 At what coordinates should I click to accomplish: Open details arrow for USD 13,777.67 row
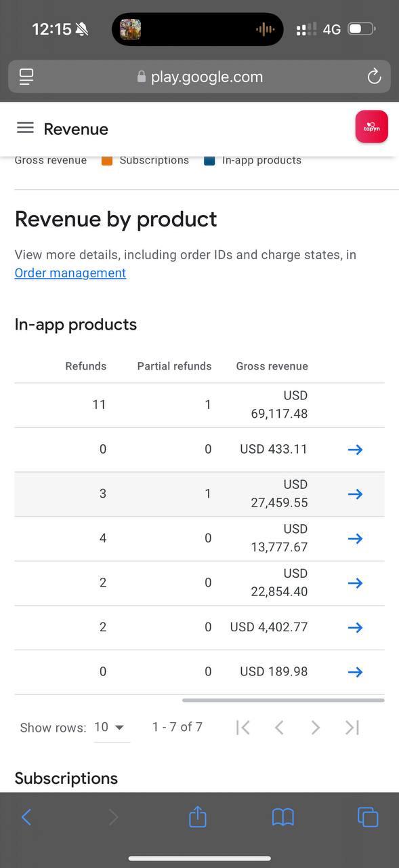(355, 538)
